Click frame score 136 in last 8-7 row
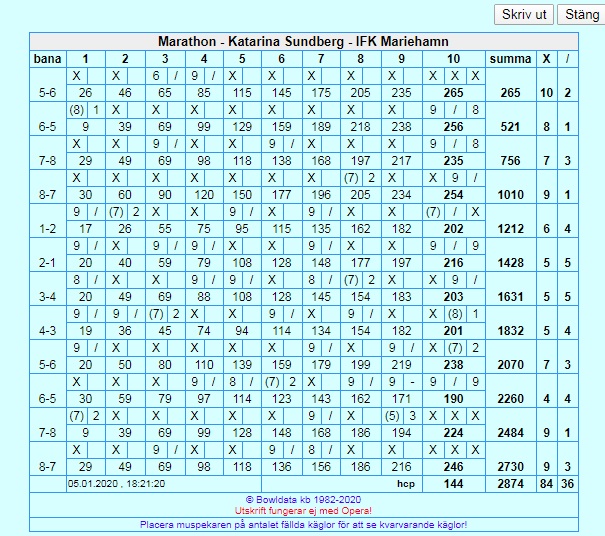Image resolution: width=605 pixels, height=536 pixels. coord(282,466)
